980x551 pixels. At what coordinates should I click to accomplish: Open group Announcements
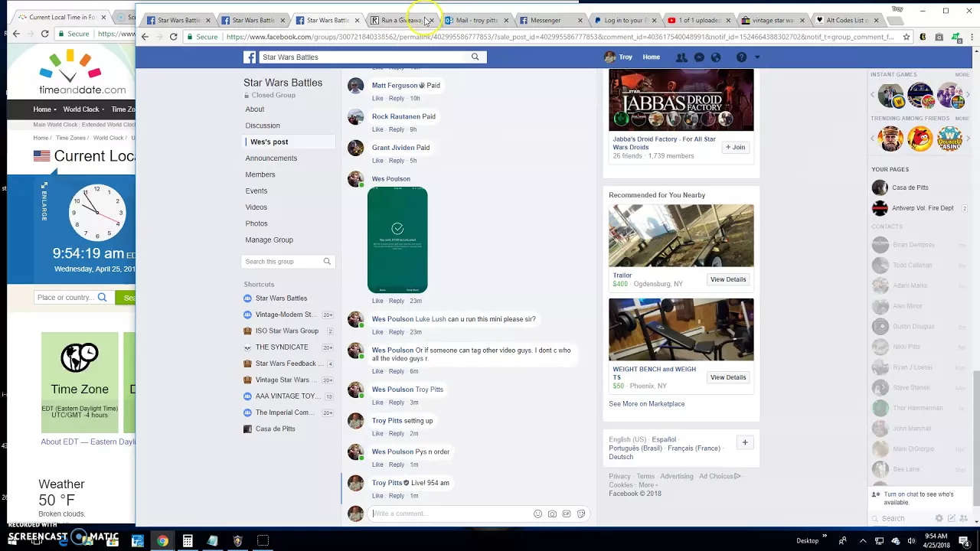[x=271, y=158]
